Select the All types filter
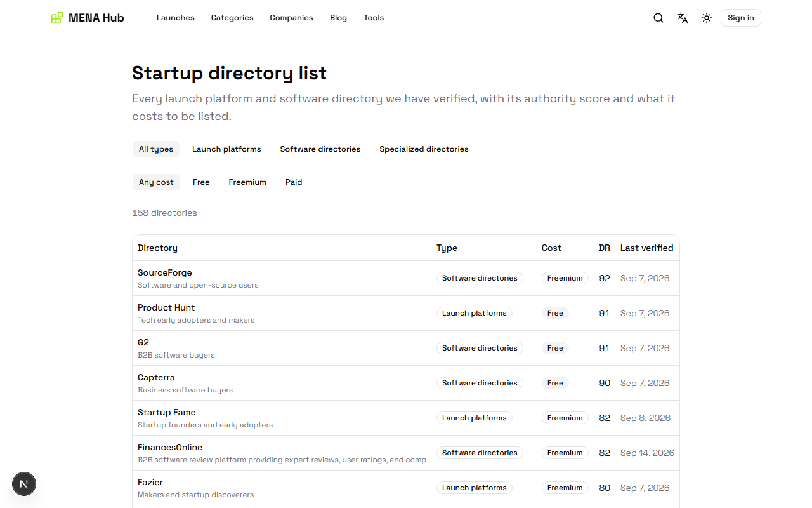Screen dimensions: 812x508 [x=156, y=149]
